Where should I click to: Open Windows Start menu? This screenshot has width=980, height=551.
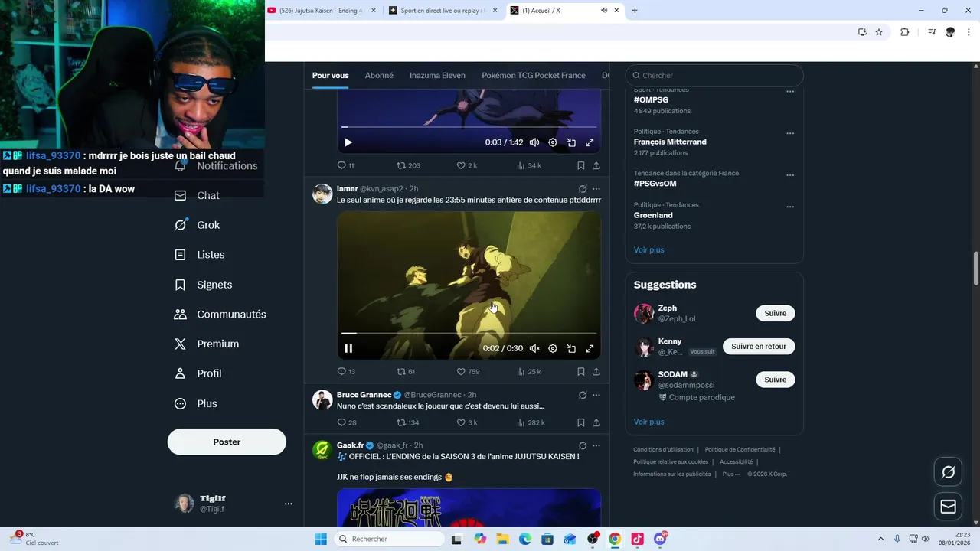pyautogui.click(x=321, y=539)
